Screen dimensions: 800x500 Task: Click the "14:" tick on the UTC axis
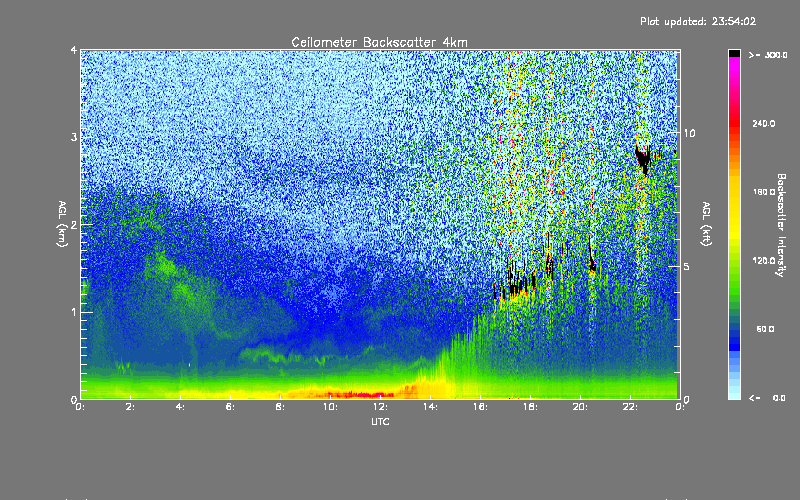click(430, 407)
